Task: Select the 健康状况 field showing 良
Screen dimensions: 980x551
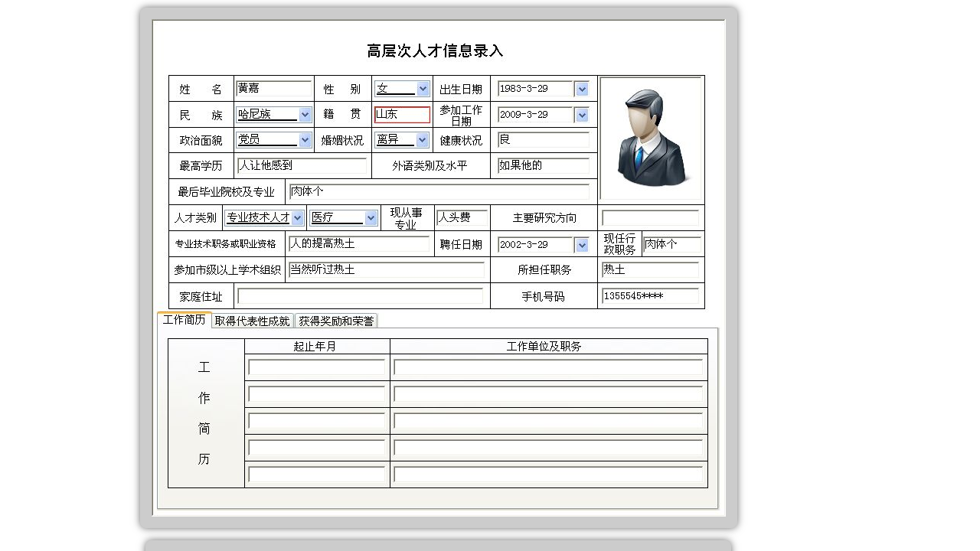Action: 542,139
